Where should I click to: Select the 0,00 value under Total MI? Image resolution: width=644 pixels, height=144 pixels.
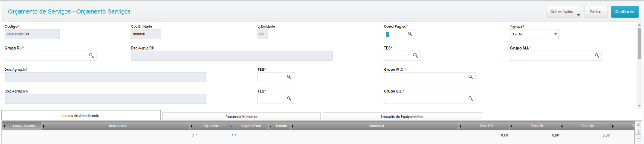click(x=555, y=135)
